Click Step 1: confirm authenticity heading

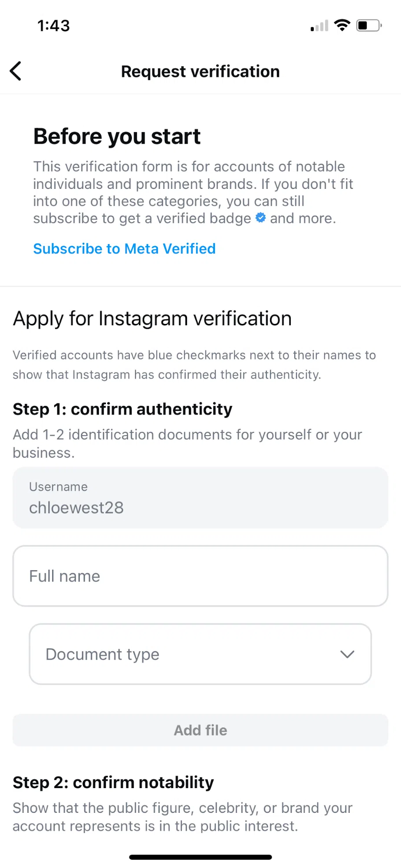(x=122, y=409)
